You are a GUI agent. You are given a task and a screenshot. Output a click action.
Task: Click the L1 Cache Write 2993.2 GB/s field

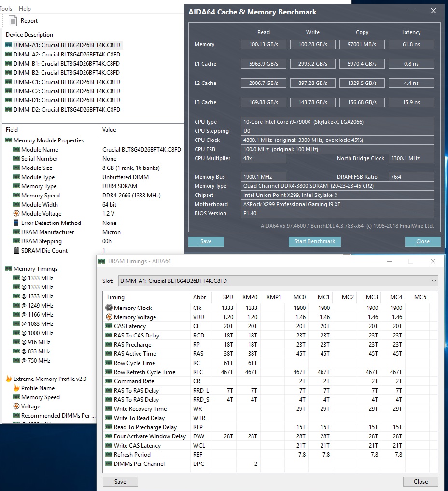coord(313,64)
